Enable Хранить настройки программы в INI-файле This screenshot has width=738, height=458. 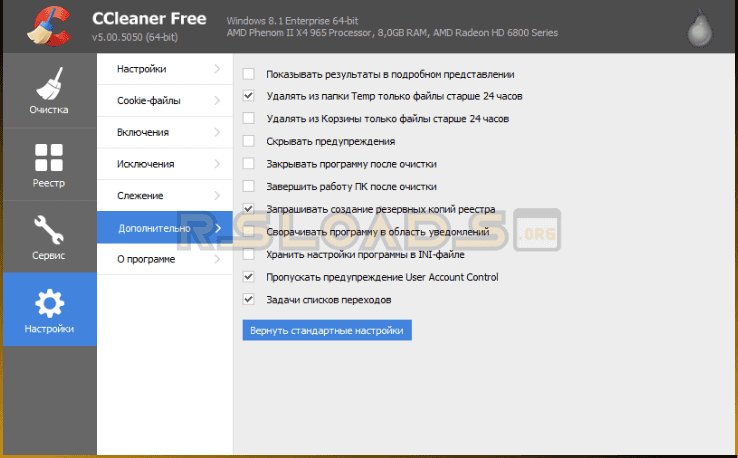click(x=249, y=254)
